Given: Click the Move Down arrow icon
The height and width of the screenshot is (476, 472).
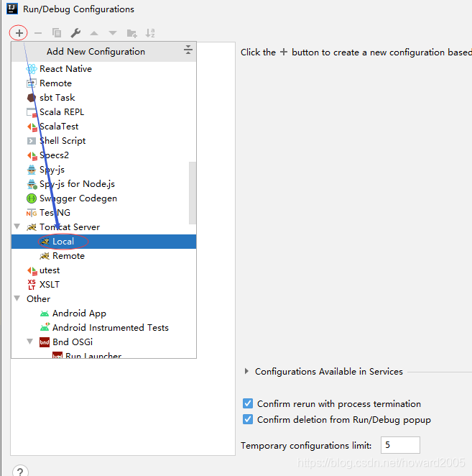Looking at the screenshot, I should tap(113, 33).
